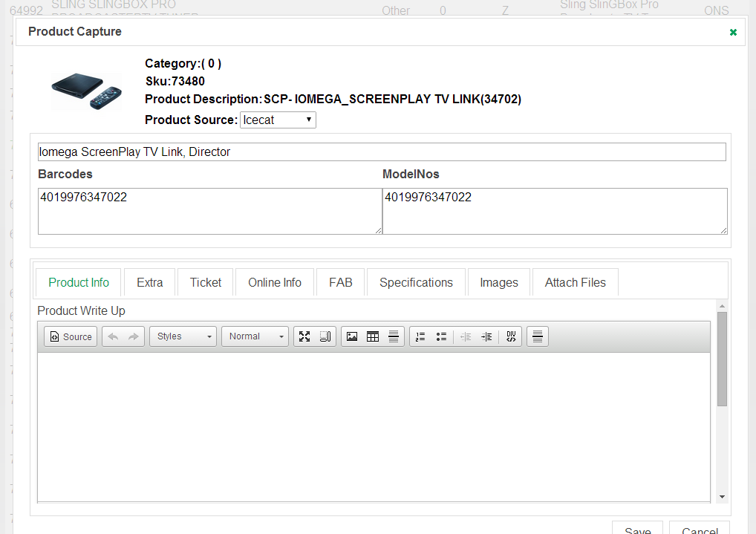Click the Save button
The image size is (756, 534).
coord(637,529)
